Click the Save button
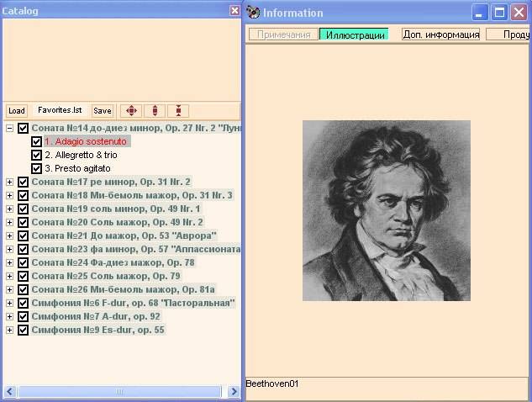Screen dimensions: 532x402 103,111
